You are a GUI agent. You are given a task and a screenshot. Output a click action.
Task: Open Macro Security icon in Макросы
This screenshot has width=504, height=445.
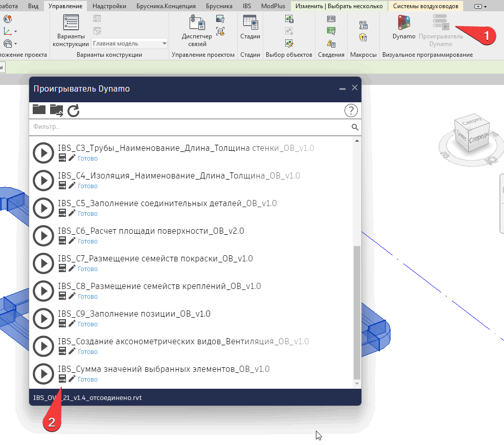pos(363,37)
